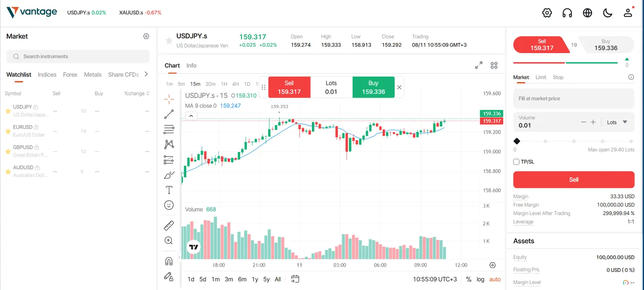This screenshot has height=290, width=644.
Task: Expand more watchlist categories chevron
Action: point(146,74)
